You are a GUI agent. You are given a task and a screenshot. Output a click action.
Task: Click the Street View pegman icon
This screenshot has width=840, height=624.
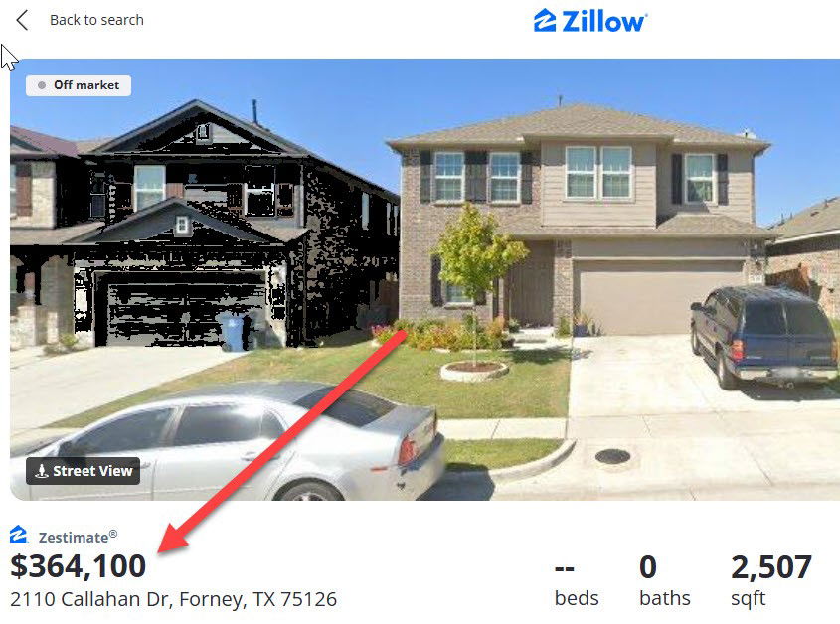coord(41,471)
